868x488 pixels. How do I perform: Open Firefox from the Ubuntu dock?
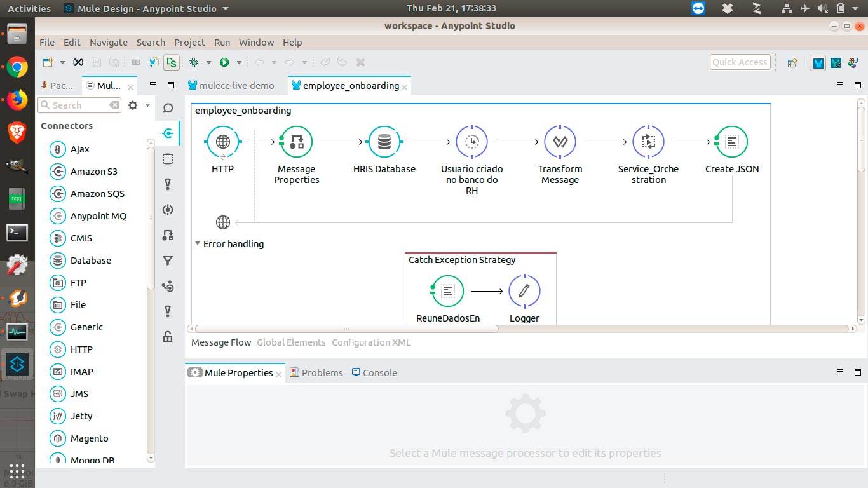pos(17,99)
